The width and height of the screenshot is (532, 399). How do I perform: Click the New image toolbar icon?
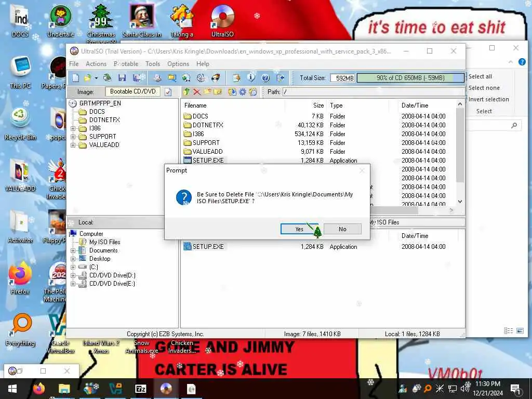(75, 78)
